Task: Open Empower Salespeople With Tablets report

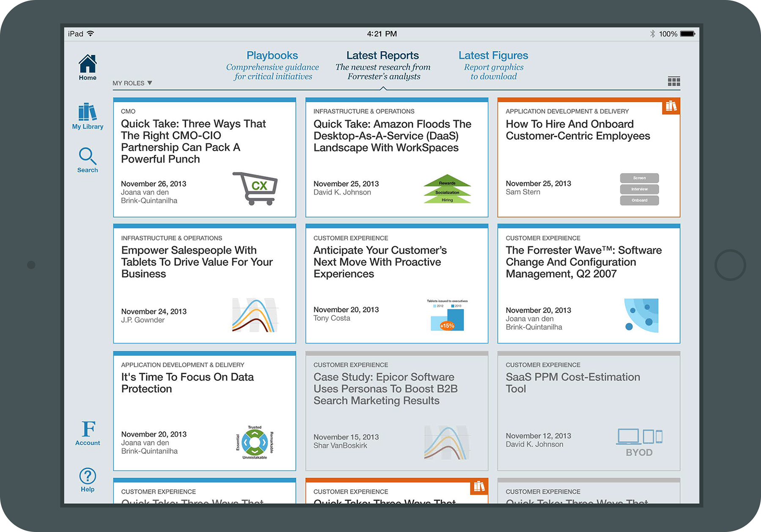Action: coord(197,262)
